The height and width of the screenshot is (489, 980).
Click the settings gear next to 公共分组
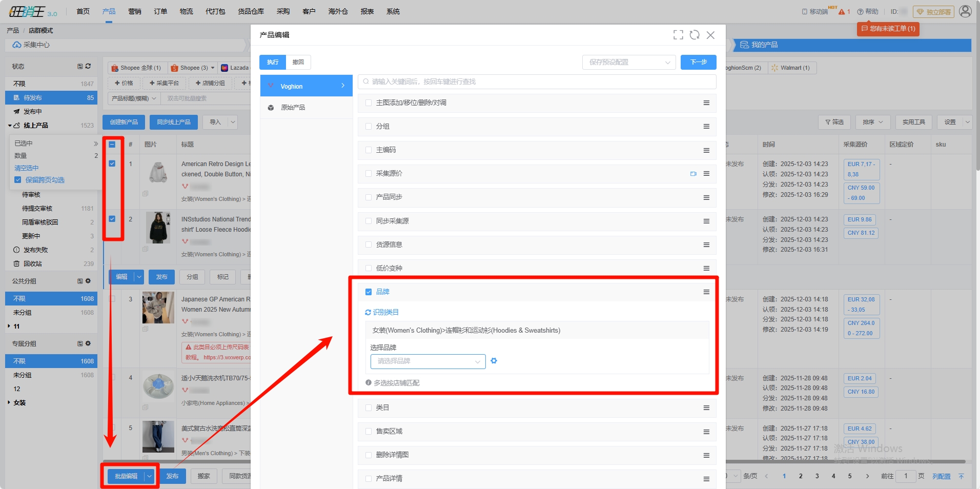(x=88, y=281)
